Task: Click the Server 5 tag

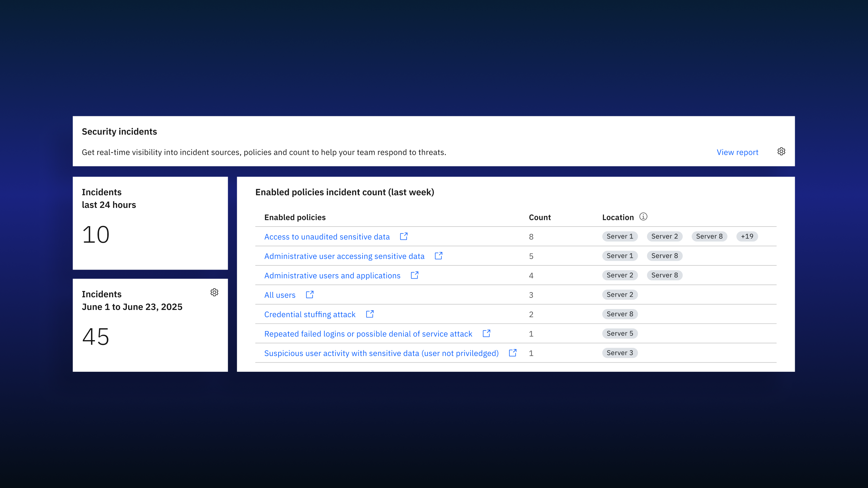Action: 620,333
